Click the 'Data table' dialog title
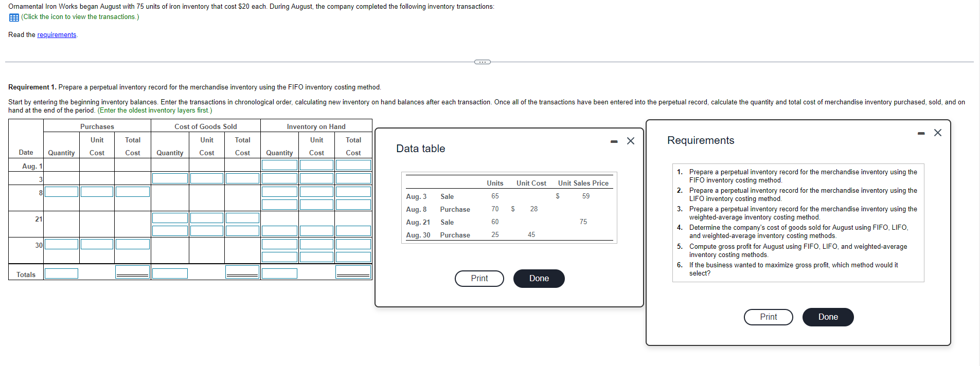 coord(421,149)
